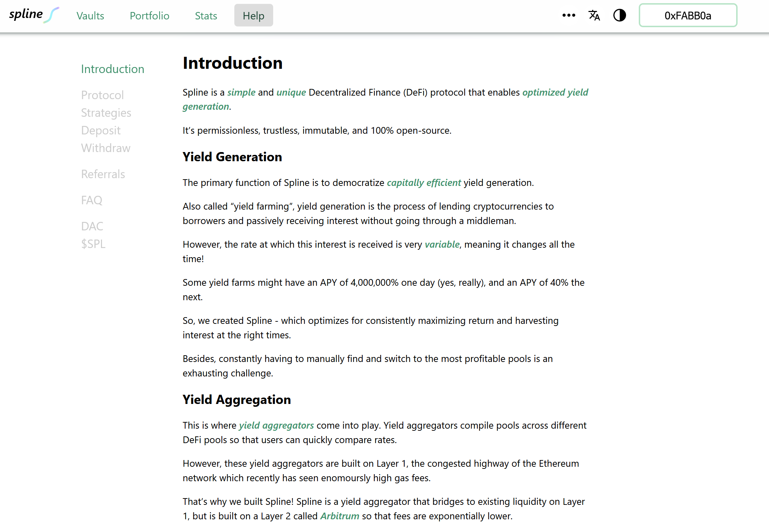This screenshot has height=532, width=769.
Task: Click the wallet address icon button
Action: coord(688,16)
